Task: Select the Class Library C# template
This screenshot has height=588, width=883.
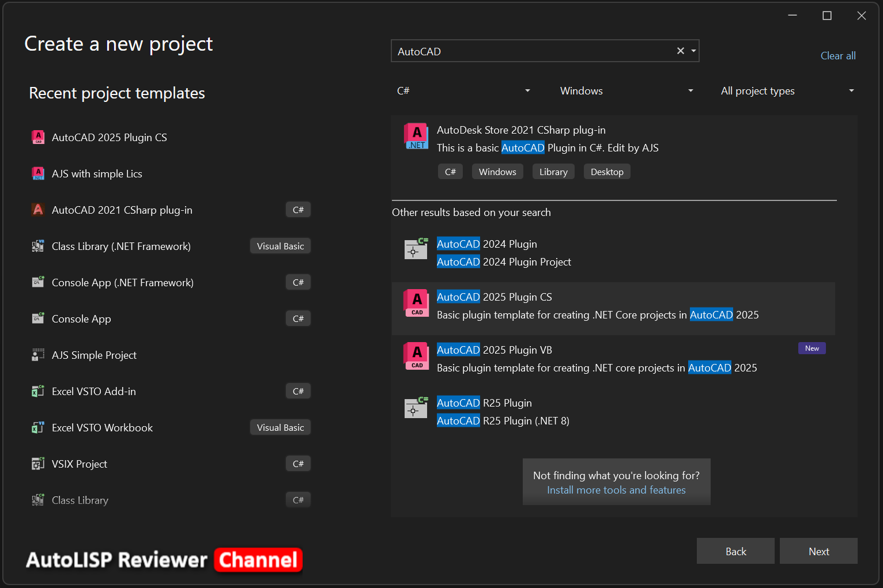Action: click(x=171, y=500)
